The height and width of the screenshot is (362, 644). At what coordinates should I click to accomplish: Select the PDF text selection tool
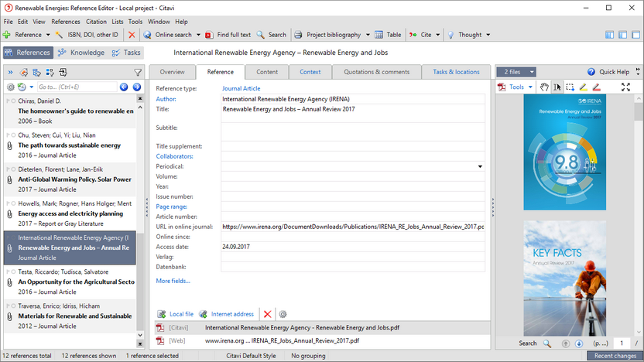[x=557, y=87]
